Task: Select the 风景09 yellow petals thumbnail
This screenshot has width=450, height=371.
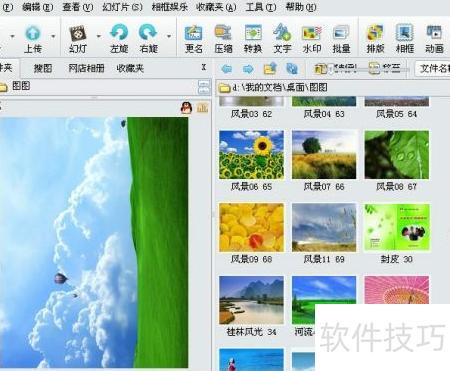Action: (x=252, y=227)
